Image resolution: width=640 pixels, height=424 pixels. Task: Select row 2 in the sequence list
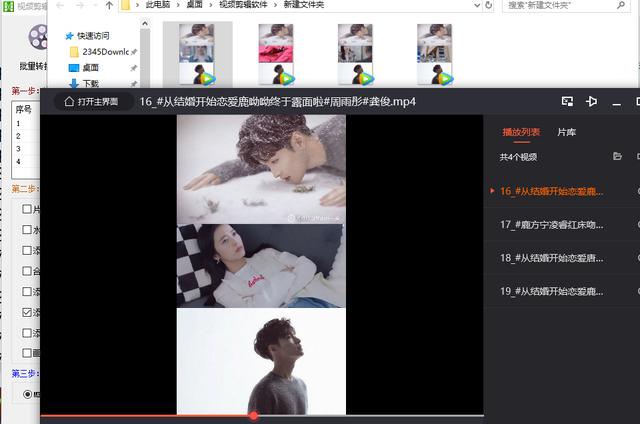[27, 136]
